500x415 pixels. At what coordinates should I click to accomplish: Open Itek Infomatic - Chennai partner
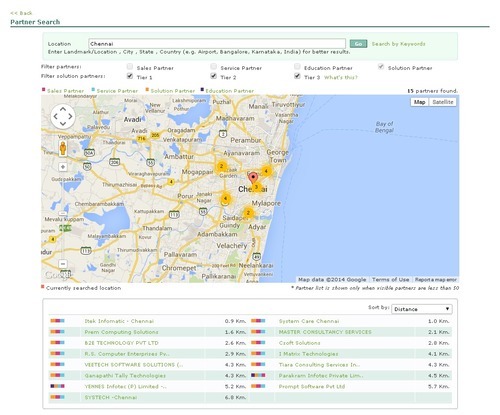point(119,321)
